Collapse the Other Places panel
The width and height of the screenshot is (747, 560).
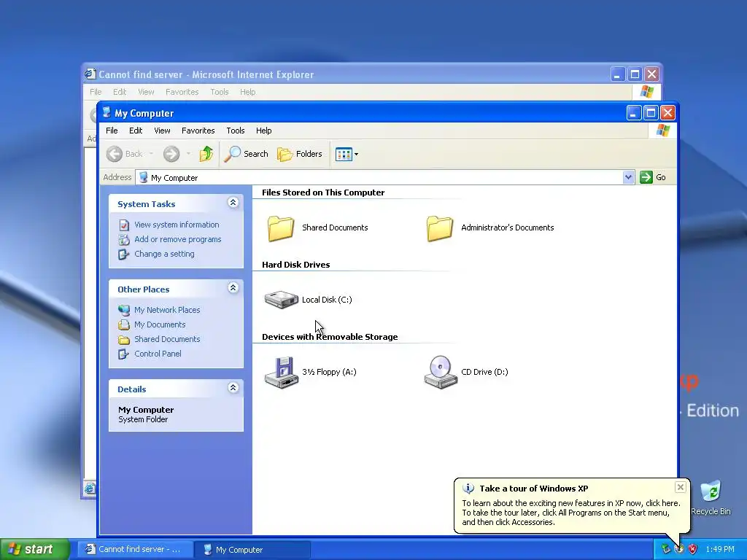pos(233,288)
